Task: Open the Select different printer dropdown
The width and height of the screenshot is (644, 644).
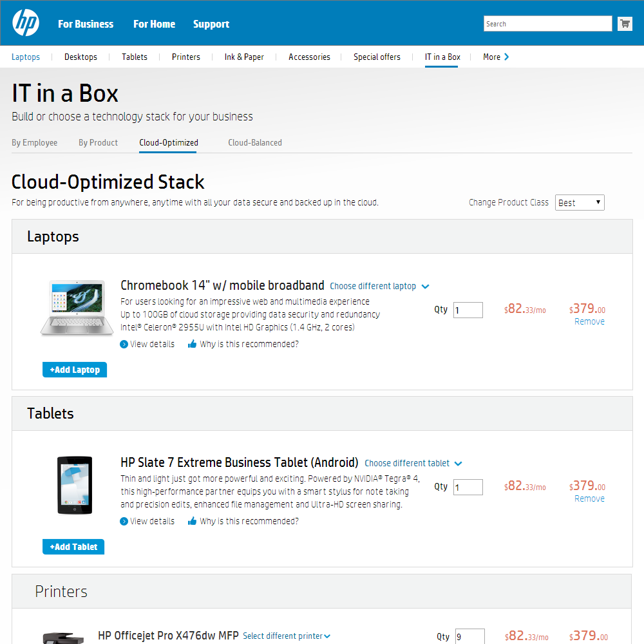Action: coord(326,636)
